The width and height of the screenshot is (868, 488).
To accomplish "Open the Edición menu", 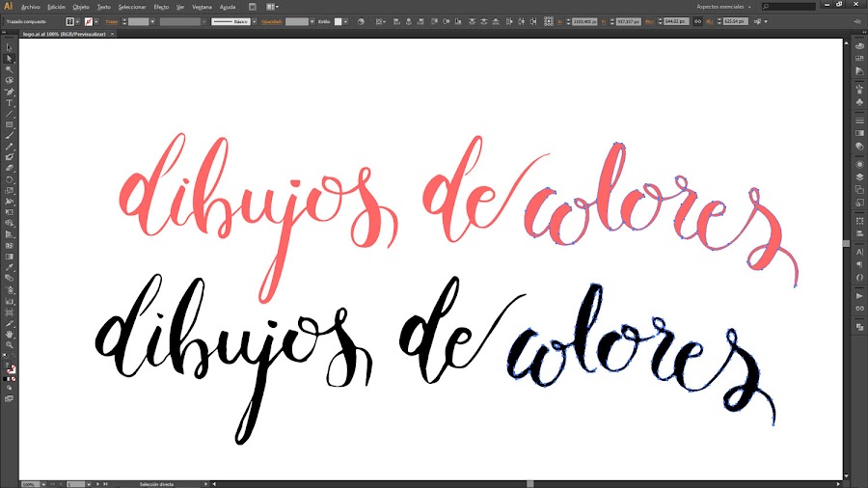I will 56,7.
